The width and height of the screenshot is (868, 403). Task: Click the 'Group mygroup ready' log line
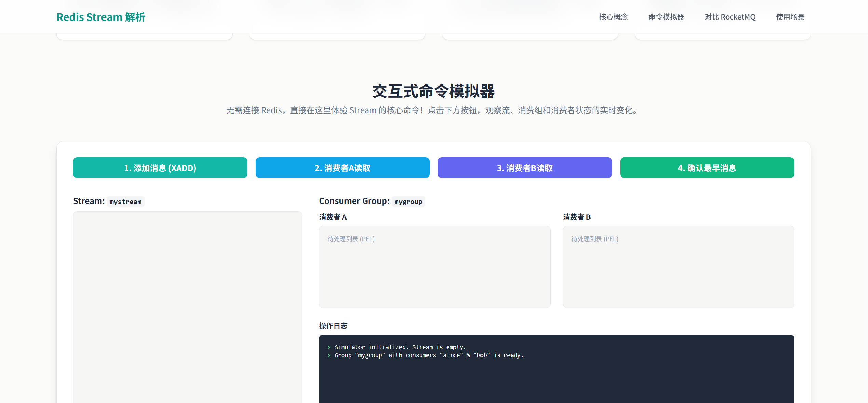[x=429, y=355]
